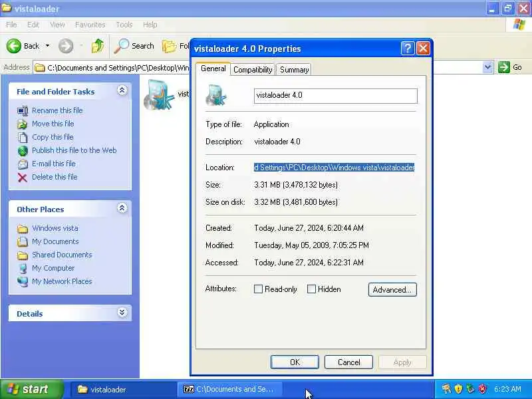The image size is (532, 399).
Task: Open the Help menu
Action: point(150,25)
